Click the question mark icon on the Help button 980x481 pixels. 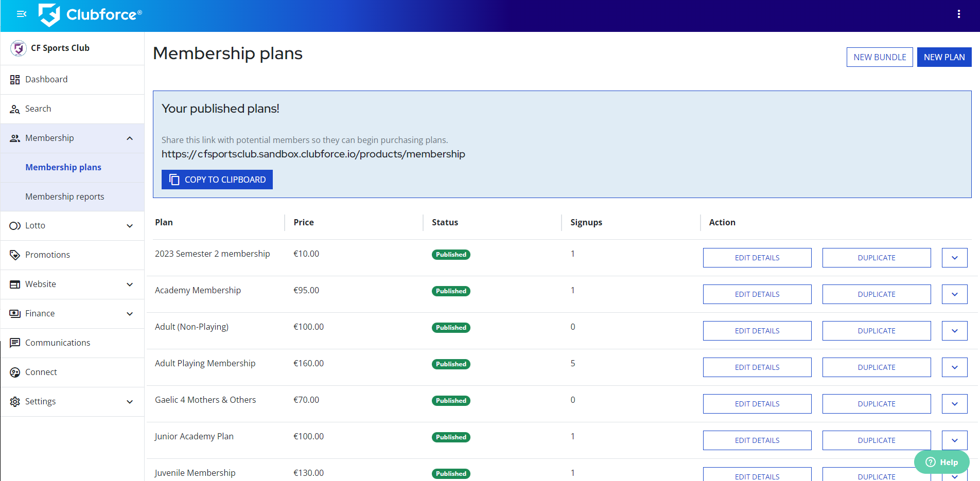931,462
